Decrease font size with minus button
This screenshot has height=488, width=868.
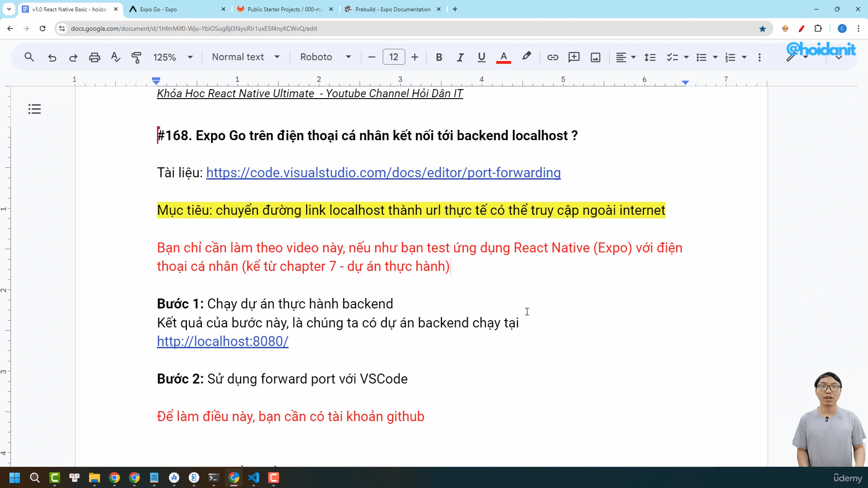click(372, 57)
